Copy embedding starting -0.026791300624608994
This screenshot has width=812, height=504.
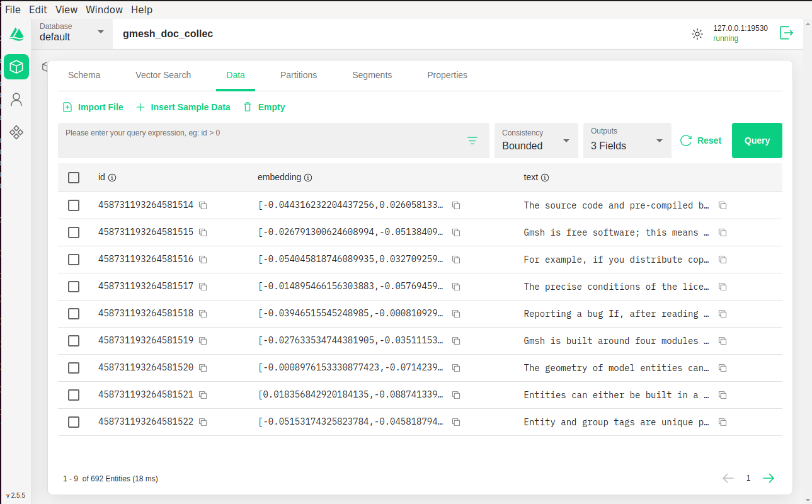pyautogui.click(x=456, y=232)
